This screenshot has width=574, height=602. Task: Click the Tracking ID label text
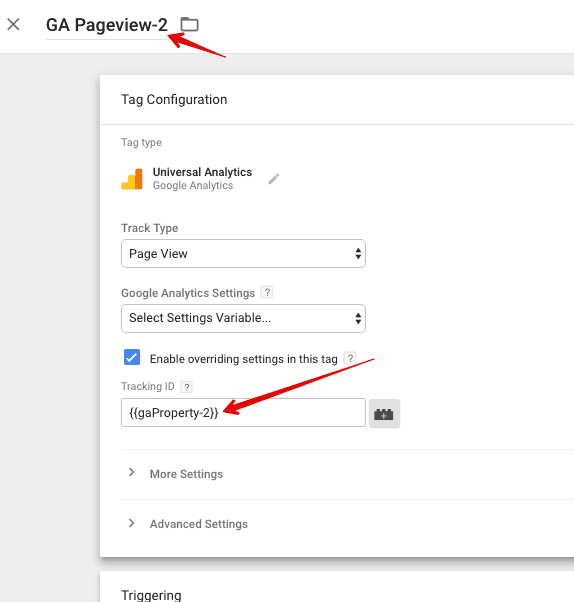(148, 386)
